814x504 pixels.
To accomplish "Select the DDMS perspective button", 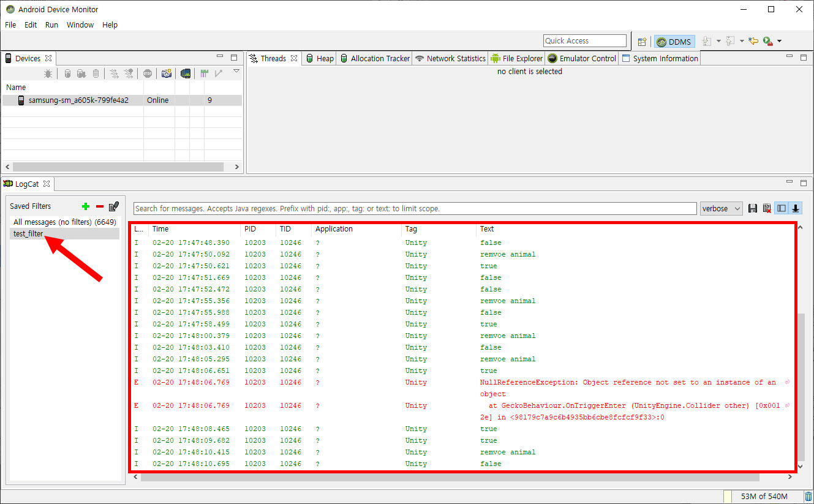I will [674, 42].
